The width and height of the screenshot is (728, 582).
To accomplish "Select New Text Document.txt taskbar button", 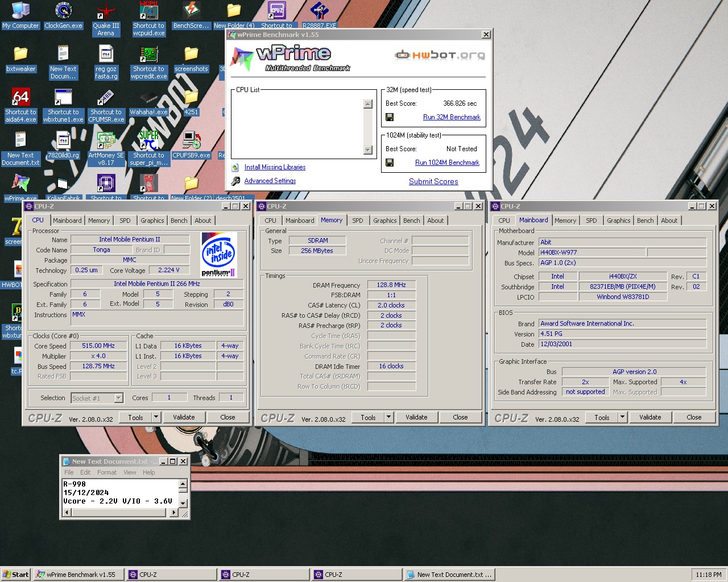I will 449,575.
